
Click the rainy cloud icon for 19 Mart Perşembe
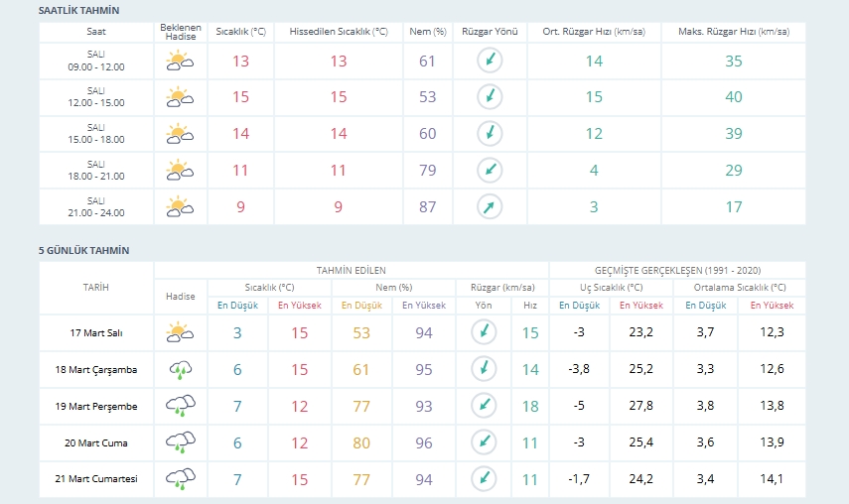click(180, 406)
